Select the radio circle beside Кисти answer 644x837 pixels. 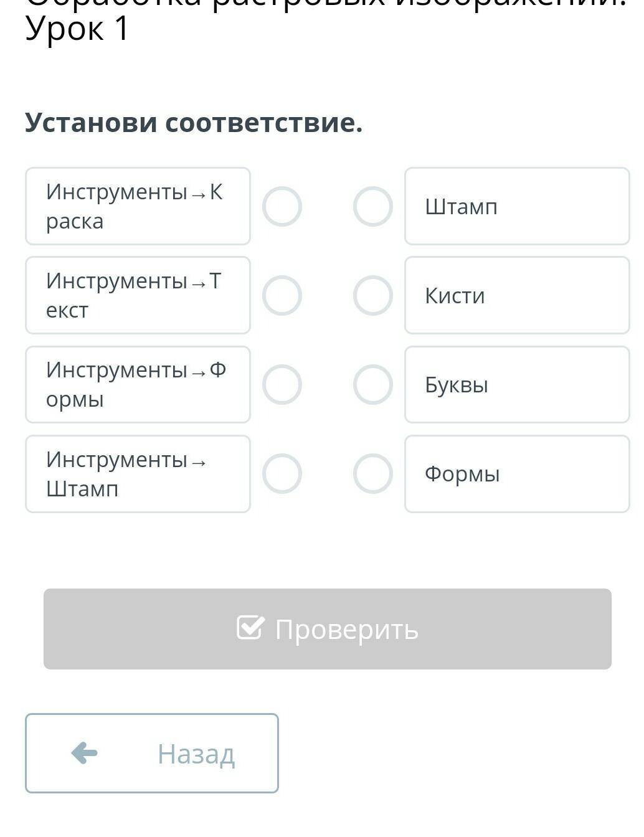[x=373, y=295]
